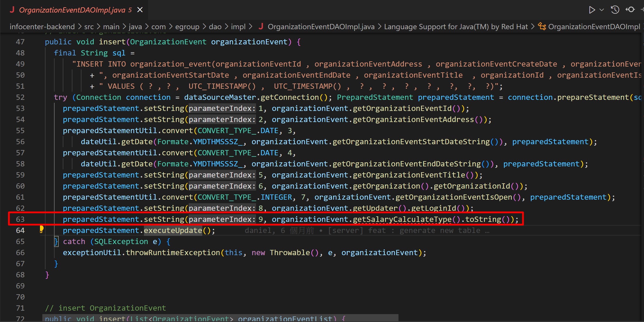Image resolution: width=644 pixels, height=322 pixels.
Task: Click the quick fix lightbulb on line 64
Action: point(41,230)
